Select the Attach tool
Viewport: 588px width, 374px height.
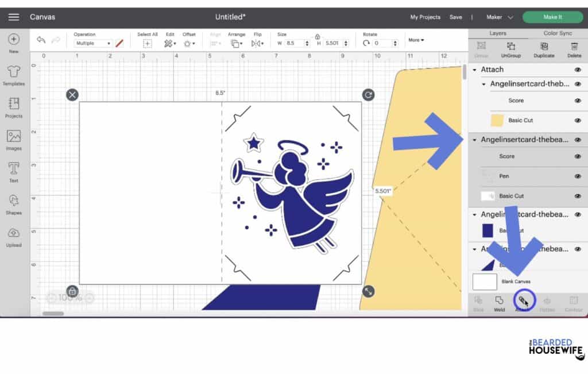click(x=523, y=302)
